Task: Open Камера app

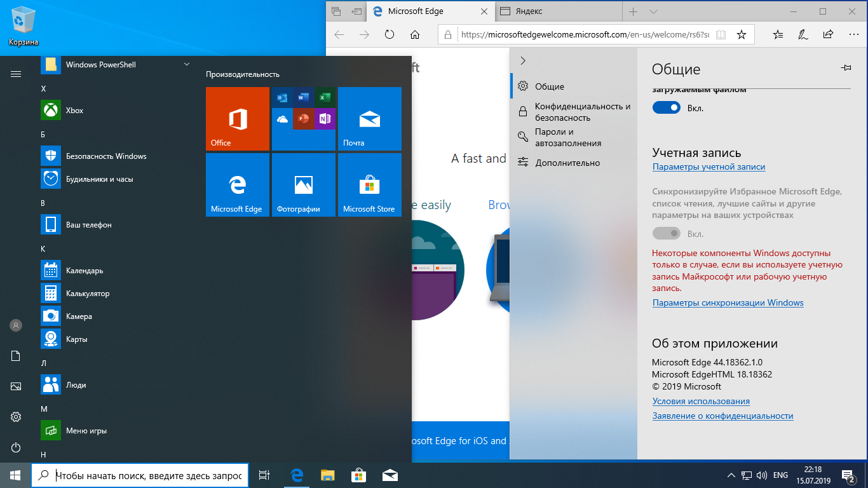Action: (x=114, y=316)
